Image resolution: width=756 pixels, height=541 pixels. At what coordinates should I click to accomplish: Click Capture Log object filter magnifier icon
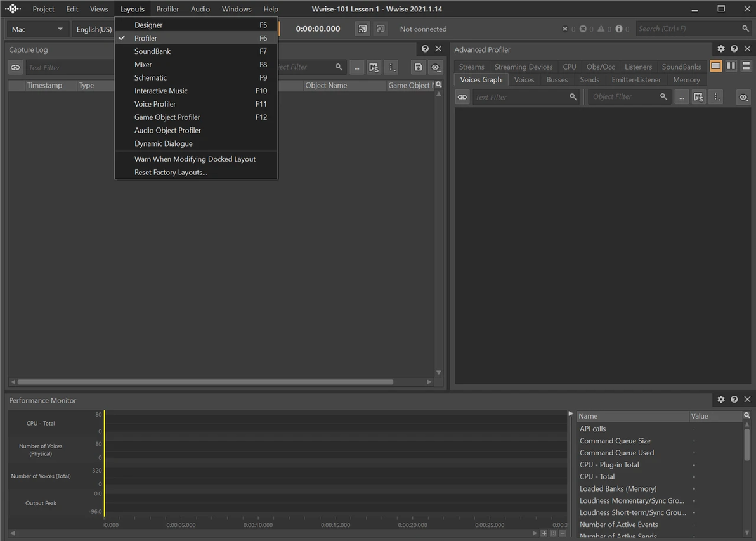click(339, 67)
